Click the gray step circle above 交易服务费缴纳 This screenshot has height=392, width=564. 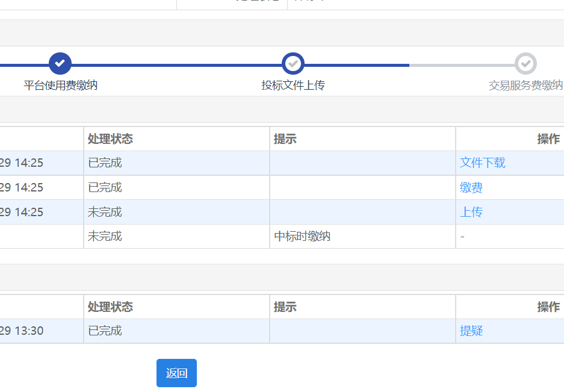(x=525, y=63)
